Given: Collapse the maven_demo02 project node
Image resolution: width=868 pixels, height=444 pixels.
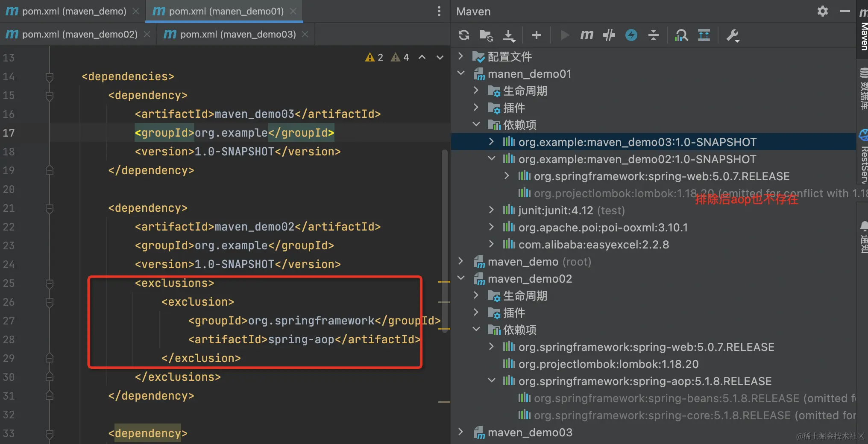Looking at the screenshot, I should (460, 278).
